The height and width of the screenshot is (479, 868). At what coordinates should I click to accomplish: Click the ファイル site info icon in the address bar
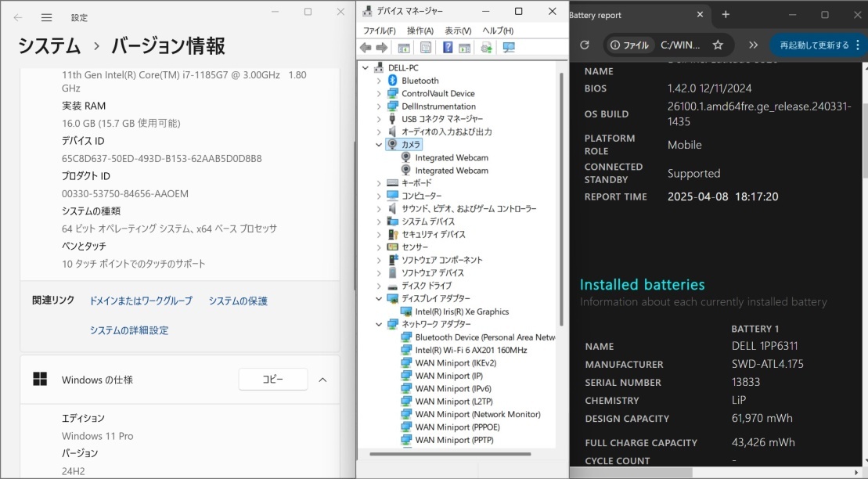615,45
